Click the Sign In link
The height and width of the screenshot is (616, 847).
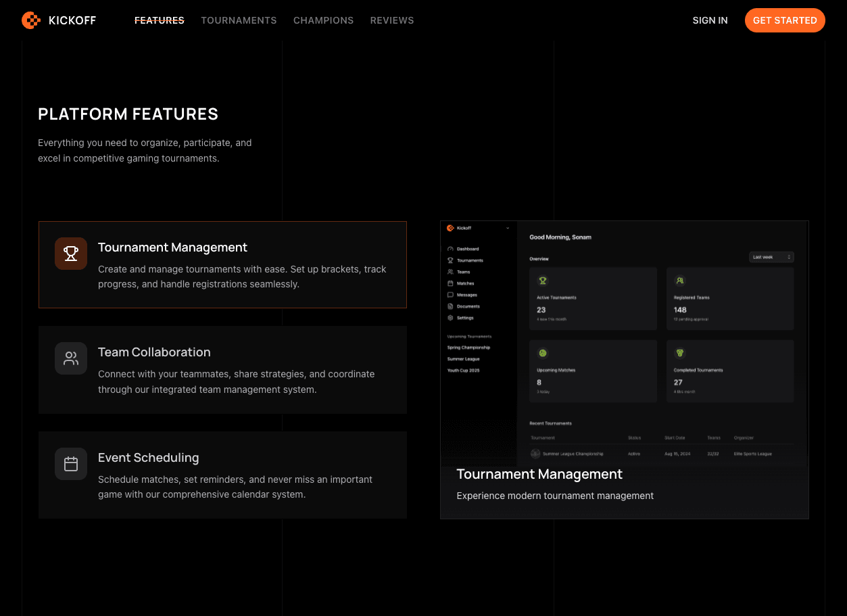pyautogui.click(x=710, y=20)
